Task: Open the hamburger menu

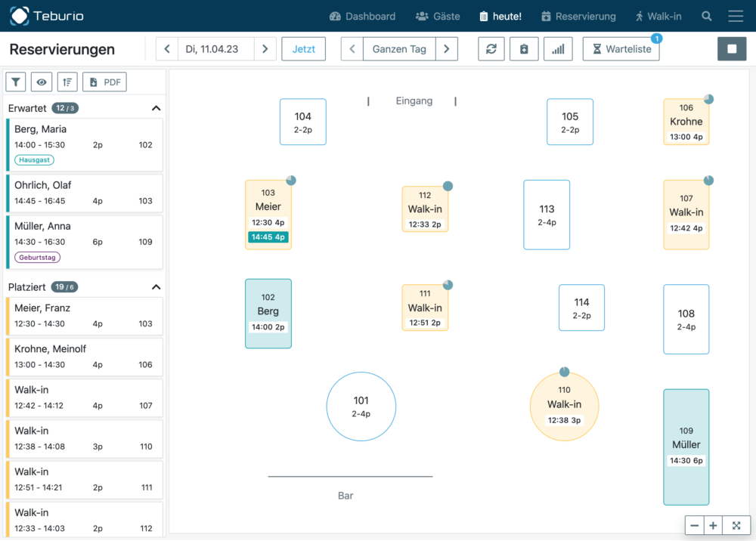Action: click(x=736, y=16)
